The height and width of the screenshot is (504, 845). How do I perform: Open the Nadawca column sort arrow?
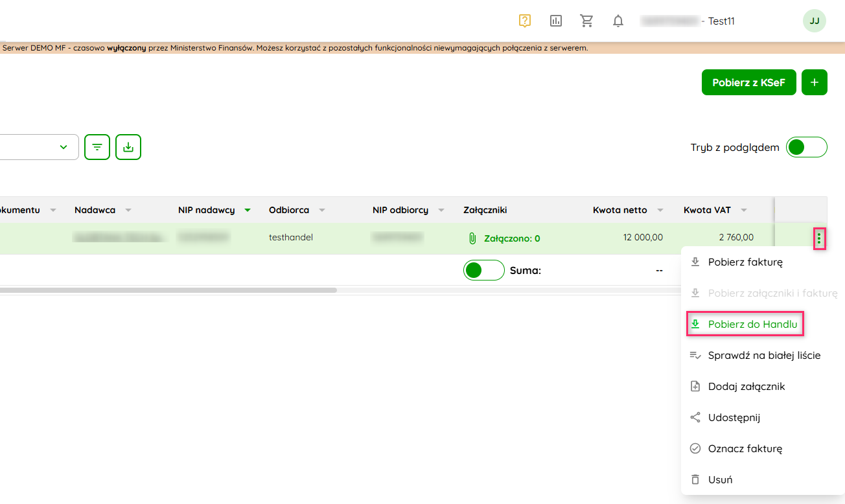[128, 210]
